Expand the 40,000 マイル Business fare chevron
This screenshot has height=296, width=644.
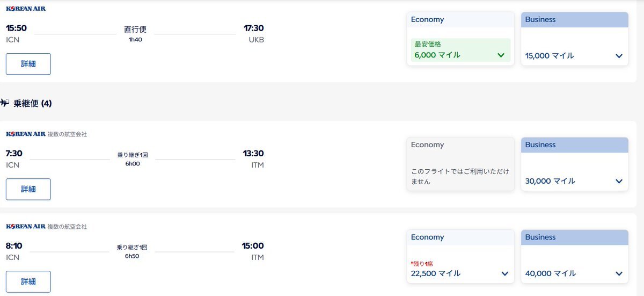coord(619,274)
